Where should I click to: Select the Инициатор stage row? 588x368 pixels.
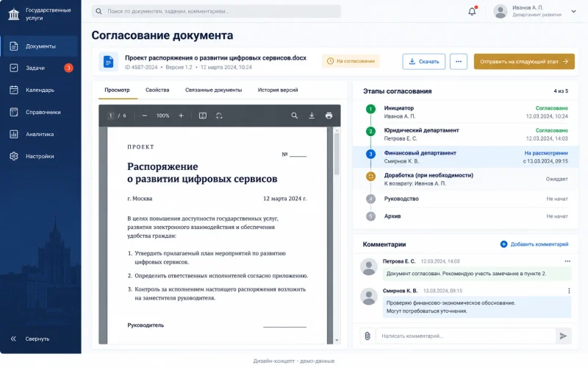465,112
